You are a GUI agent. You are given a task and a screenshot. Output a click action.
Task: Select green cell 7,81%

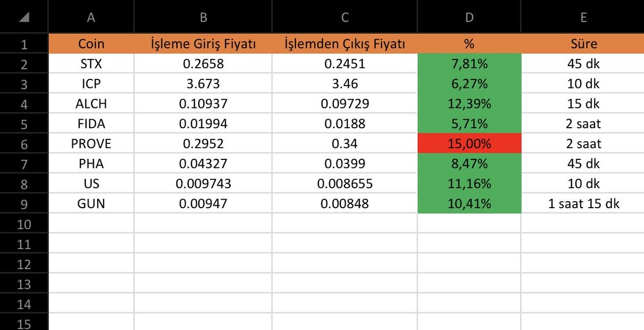469,64
